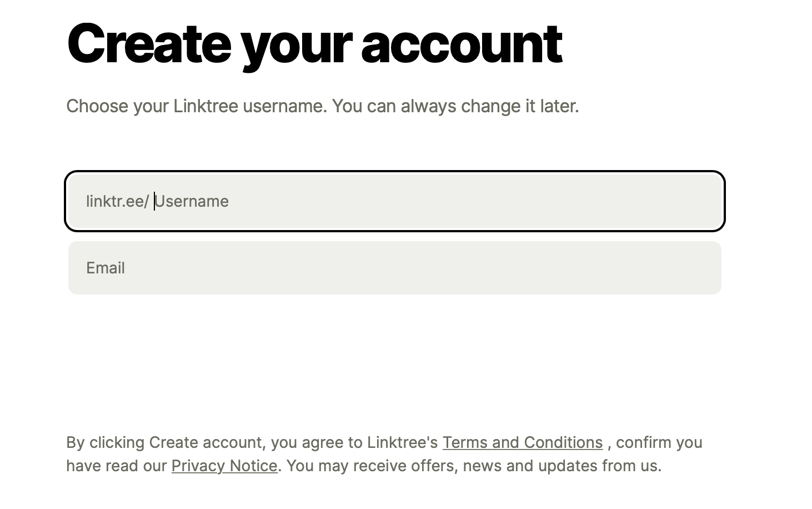This screenshot has height=509, width=812.
Task: Click the offers, news and updates sentence
Action: tap(474, 466)
